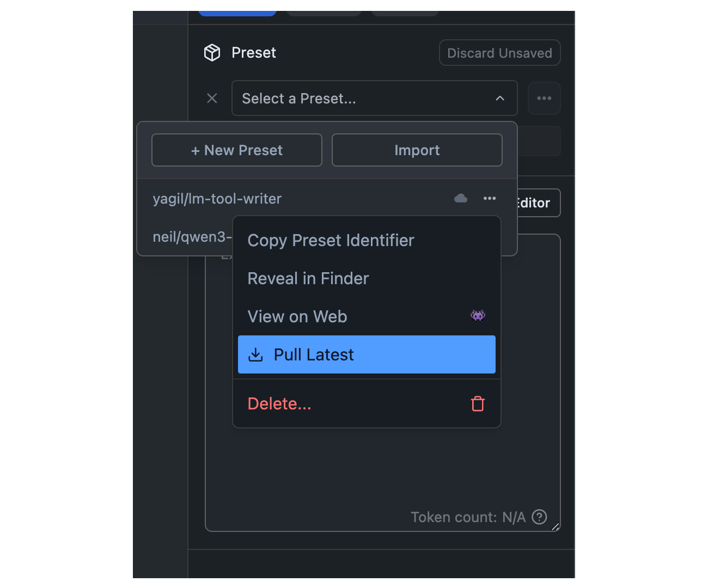Click the alien icon beside View on Web
This screenshot has height=588, width=708.
point(478,316)
